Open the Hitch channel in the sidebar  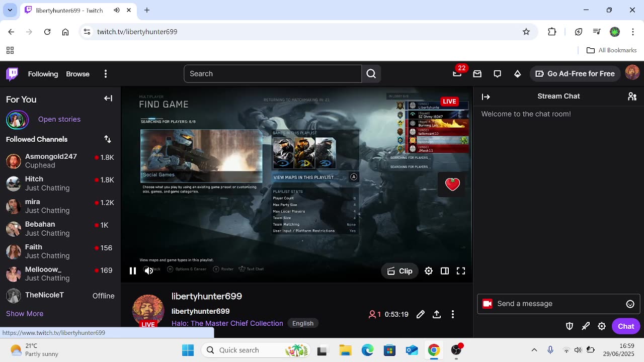60,184
